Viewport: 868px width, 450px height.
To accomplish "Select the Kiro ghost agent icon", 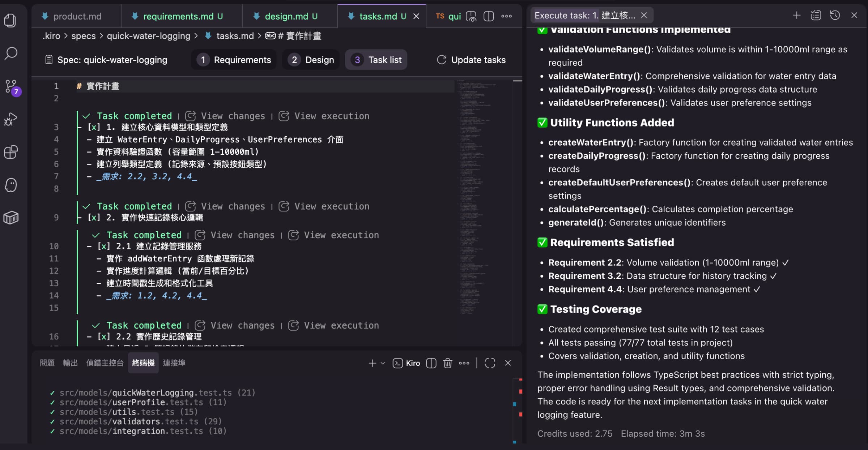I will 10,185.
